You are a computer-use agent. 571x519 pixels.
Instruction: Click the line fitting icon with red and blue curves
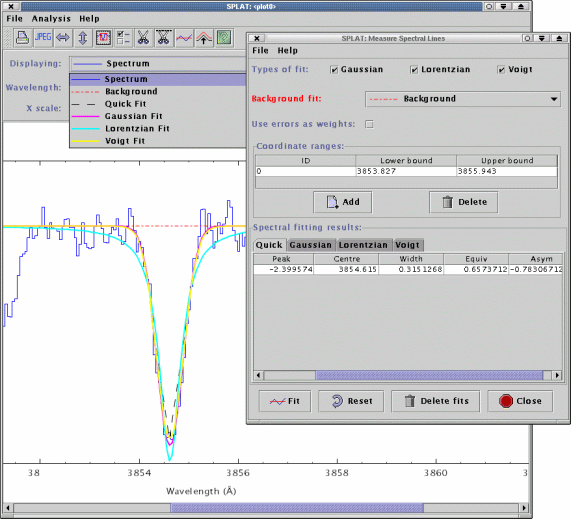pos(184,38)
